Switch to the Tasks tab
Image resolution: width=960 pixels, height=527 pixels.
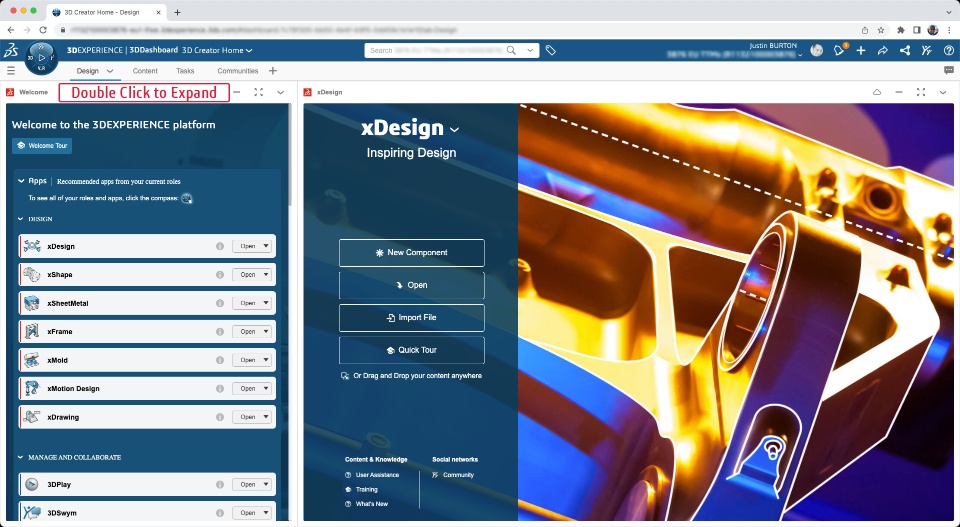click(185, 71)
